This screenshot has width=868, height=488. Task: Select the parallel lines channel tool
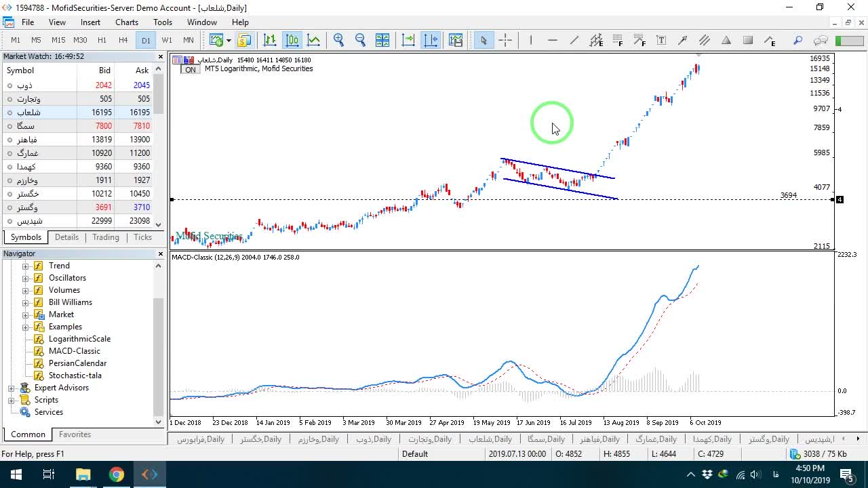[705, 40]
